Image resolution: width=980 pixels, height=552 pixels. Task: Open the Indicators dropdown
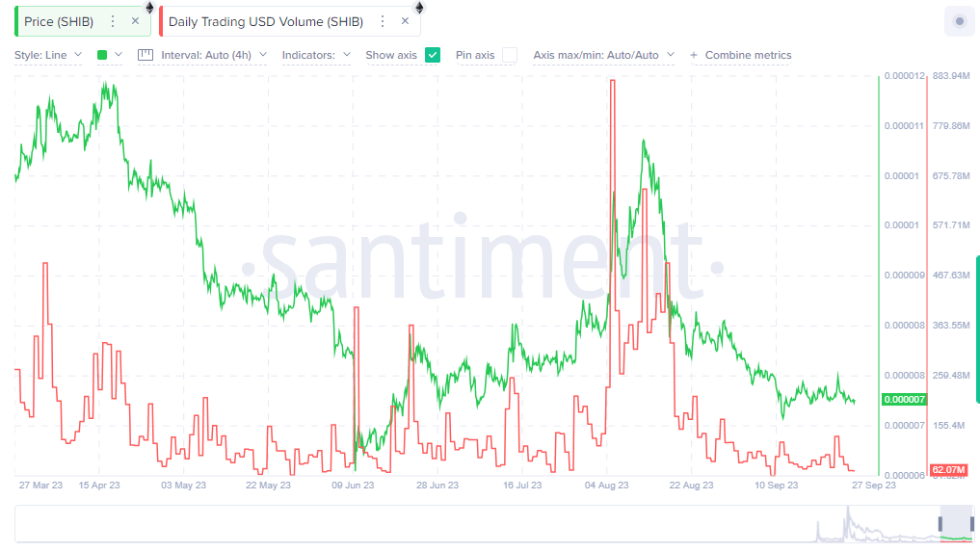pyautogui.click(x=316, y=55)
